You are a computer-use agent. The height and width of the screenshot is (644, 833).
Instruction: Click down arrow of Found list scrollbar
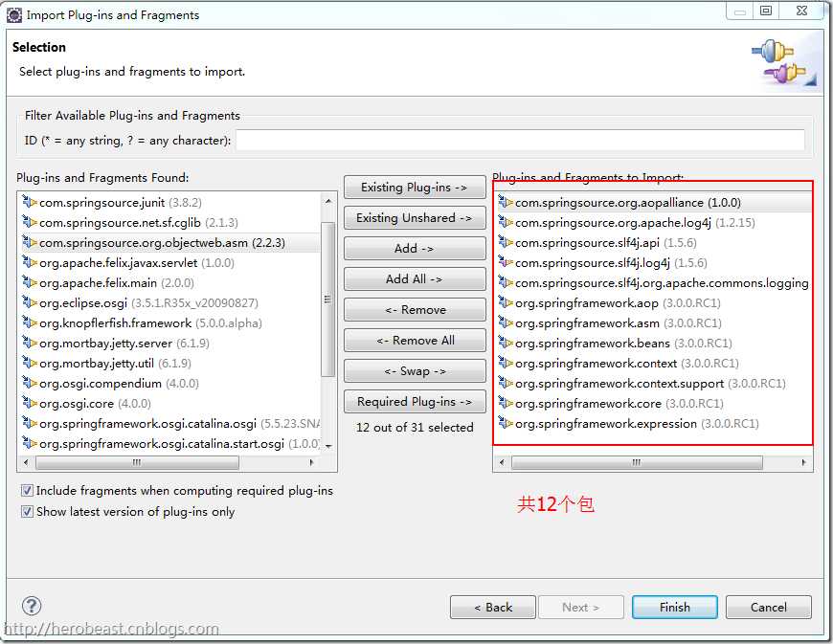click(x=328, y=446)
